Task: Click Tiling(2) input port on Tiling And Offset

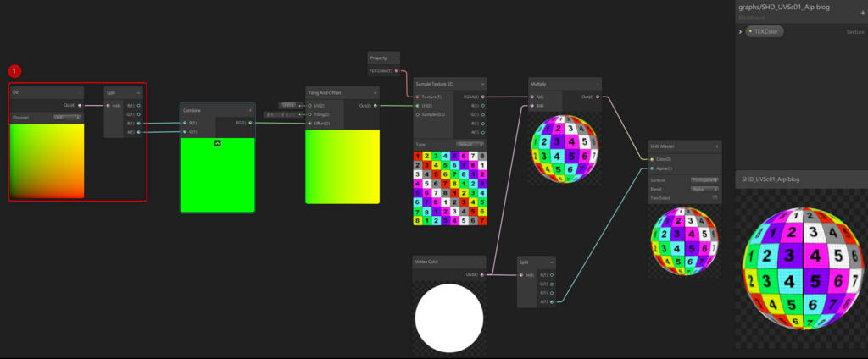Action: point(310,114)
